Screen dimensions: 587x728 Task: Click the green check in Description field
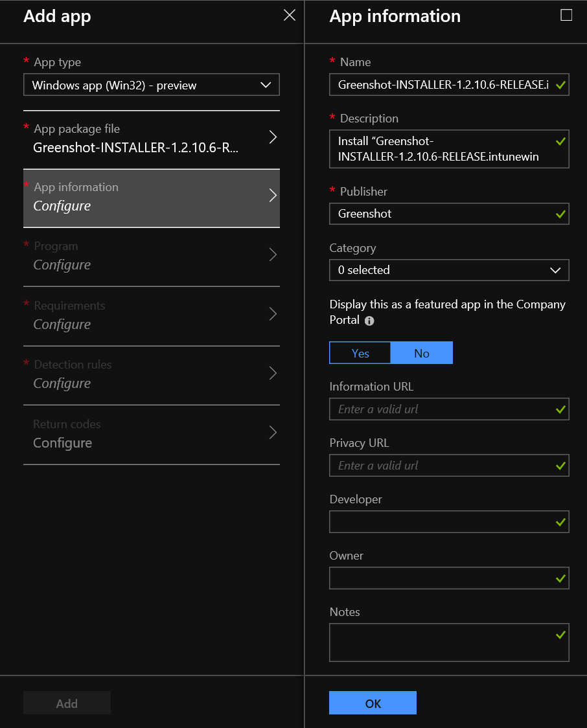point(560,141)
